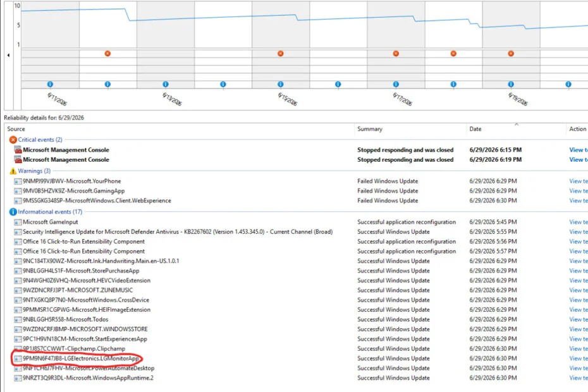Click the CrossDevice row icon
The image size is (588, 392).
click(18, 300)
